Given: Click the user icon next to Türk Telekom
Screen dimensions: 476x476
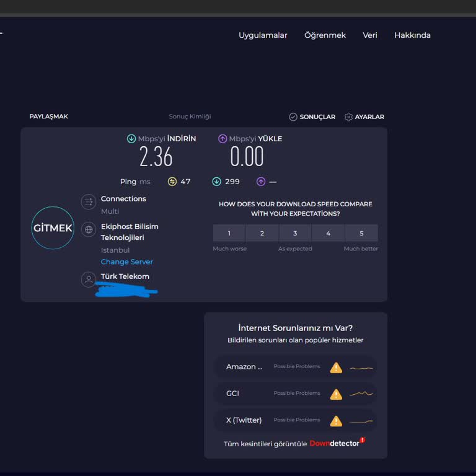Looking at the screenshot, I should [x=89, y=280].
